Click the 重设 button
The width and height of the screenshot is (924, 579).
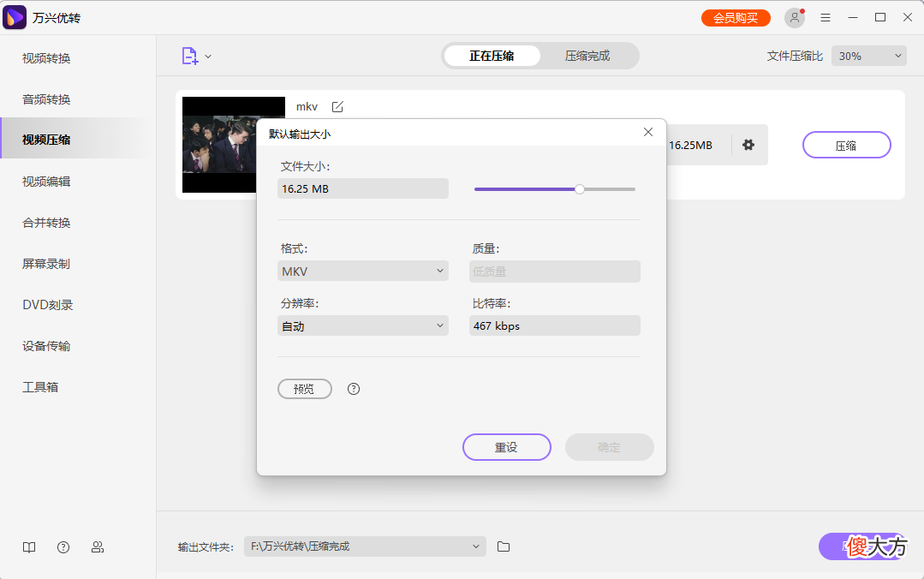point(507,447)
